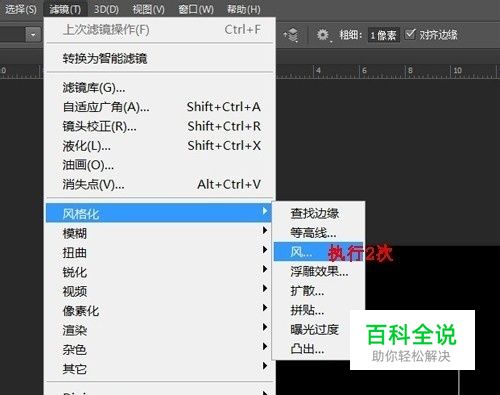Expand the 像素化 pixelate submenu
The width and height of the screenshot is (500, 395).
point(160,310)
